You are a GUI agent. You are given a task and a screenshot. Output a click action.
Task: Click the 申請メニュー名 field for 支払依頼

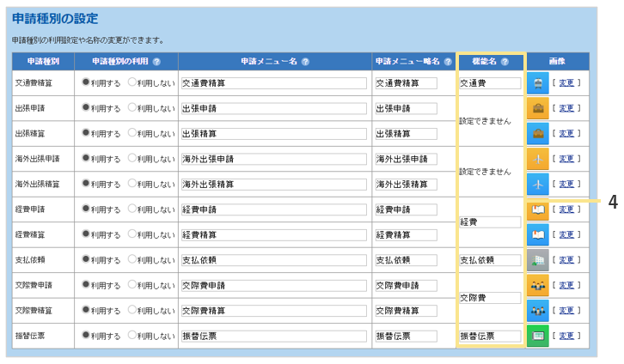(x=273, y=260)
